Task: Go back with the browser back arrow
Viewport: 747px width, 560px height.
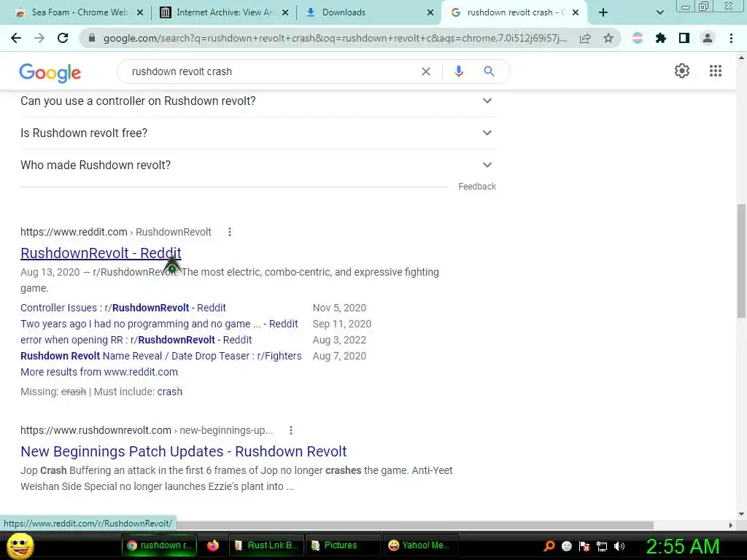Action: click(x=16, y=38)
